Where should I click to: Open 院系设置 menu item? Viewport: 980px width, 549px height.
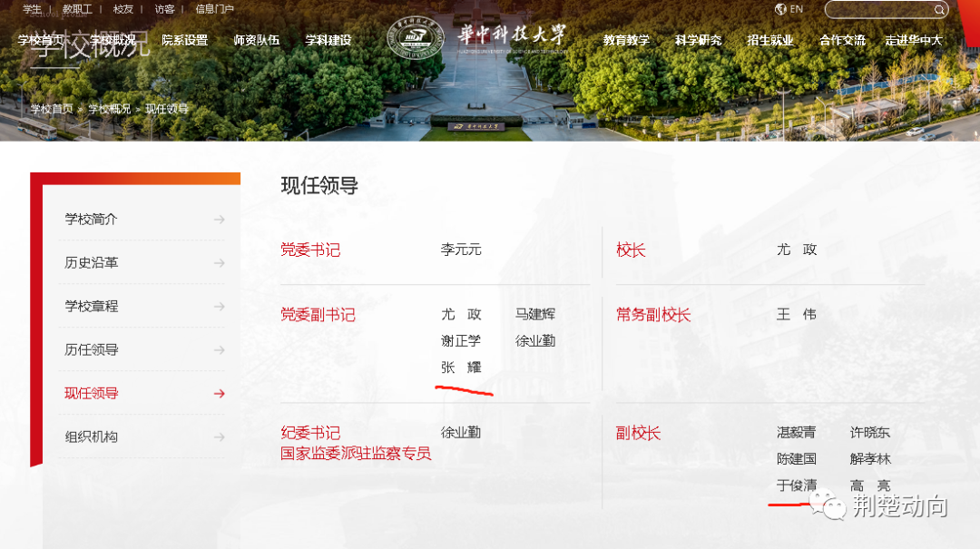click(184, 40)
